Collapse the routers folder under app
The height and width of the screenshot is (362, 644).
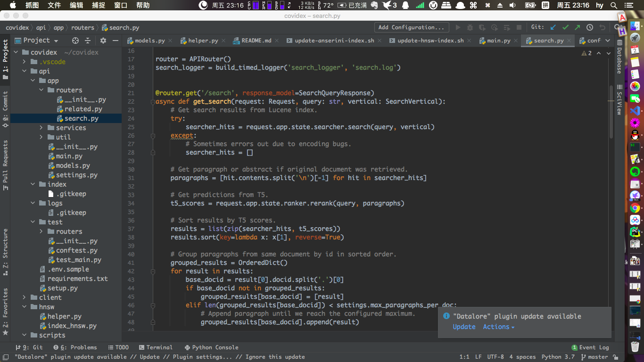coord(41,90)
